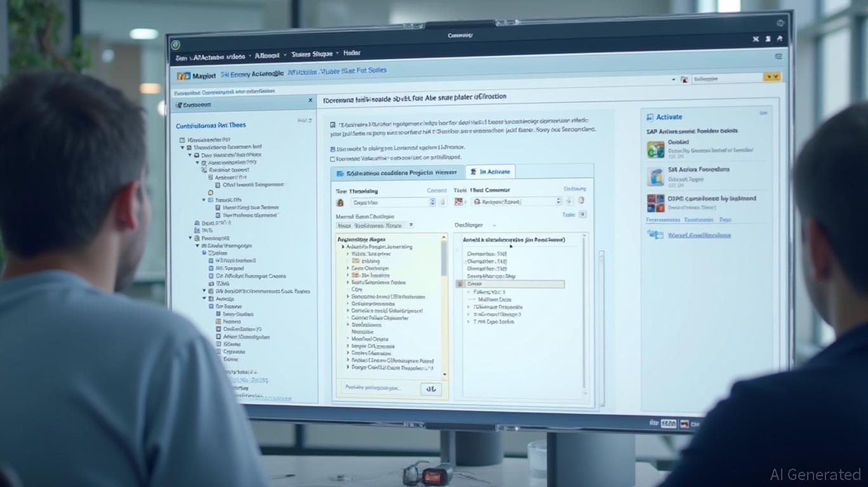Screen dimensions: 868x487
Task: Open the green Oebiled app icon in Activate panel
Action: click(655, 150)
